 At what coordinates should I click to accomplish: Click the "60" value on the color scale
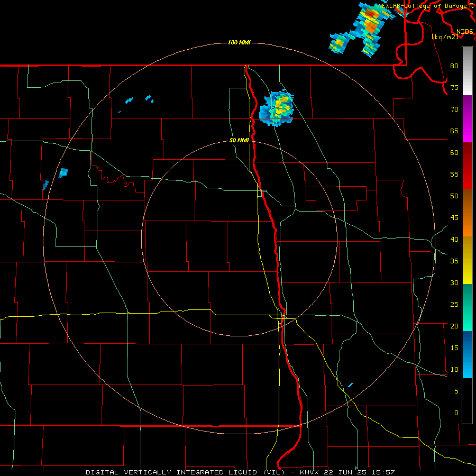(454, 153)
